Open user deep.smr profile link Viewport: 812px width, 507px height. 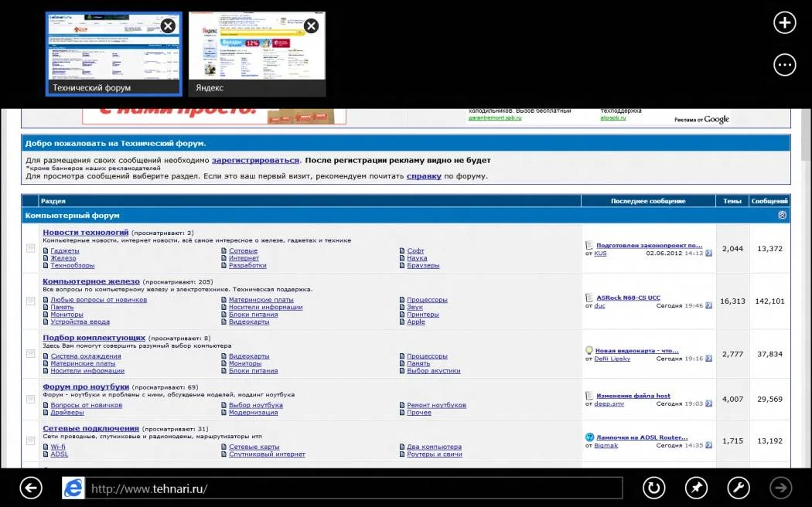(609, 403)
